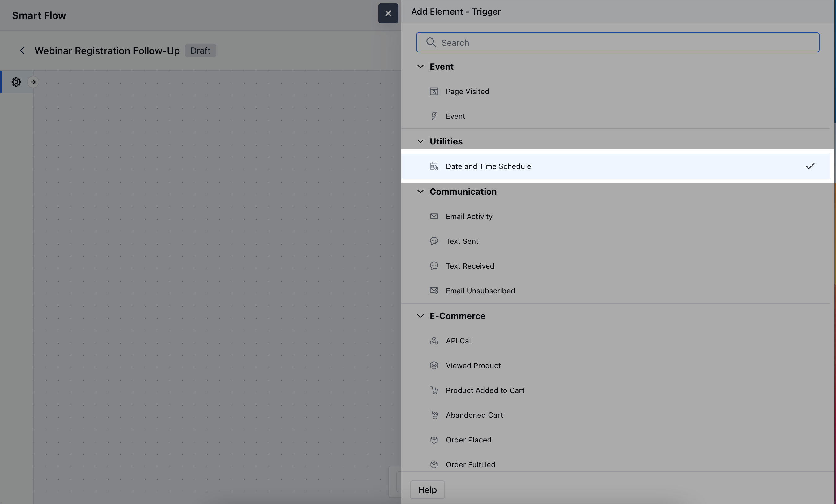Click the Product Added to Cart icon
The height and width of the screenshot is (504, 836).
[x=434, y=390]
